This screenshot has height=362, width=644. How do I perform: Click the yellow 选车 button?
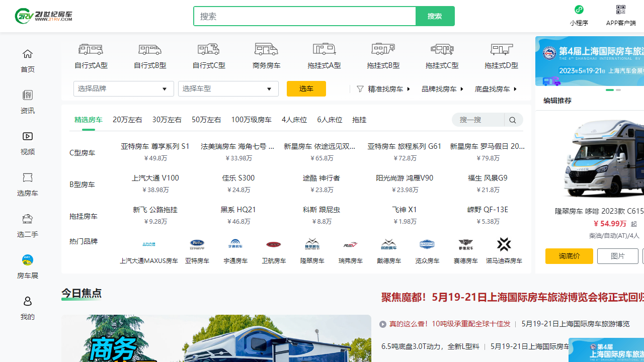(306, 88)
